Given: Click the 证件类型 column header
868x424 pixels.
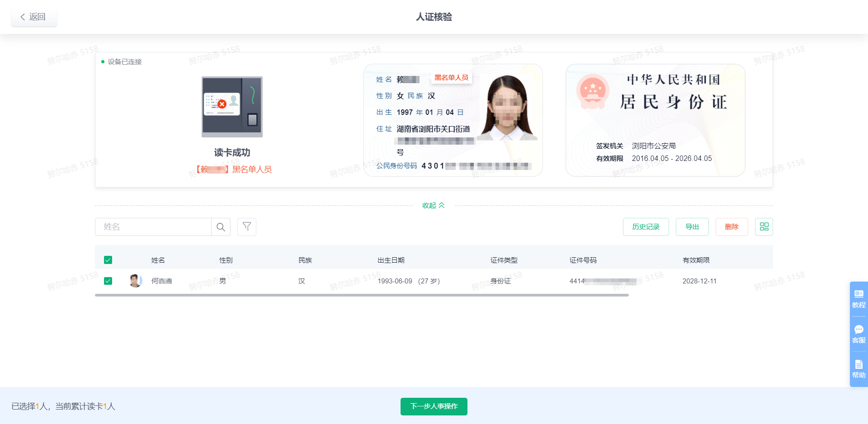Looking at the screenshot, I should [x=504, y=260].
